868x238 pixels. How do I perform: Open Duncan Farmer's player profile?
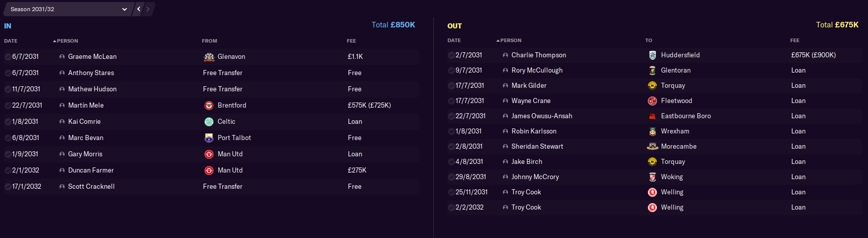click(91, 171)
